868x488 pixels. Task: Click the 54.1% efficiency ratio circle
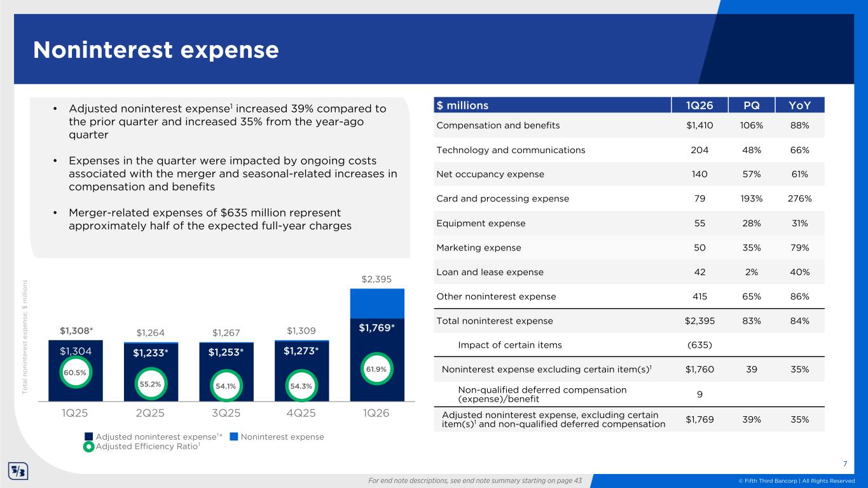[x=225, y=386]
